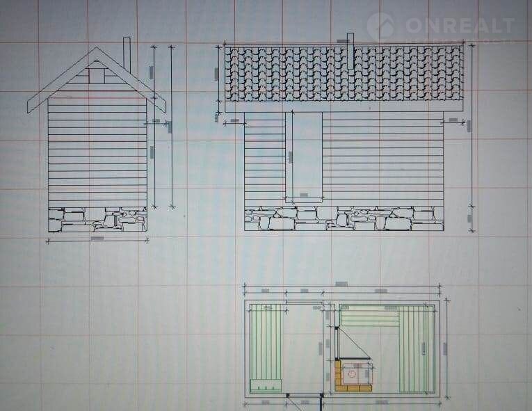The height and width of the screenshot is (411, 532).
Task: Click the ONREALT watermark text
Action: pos(460,26)
